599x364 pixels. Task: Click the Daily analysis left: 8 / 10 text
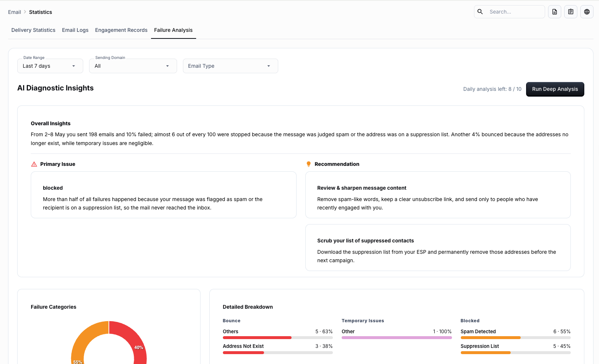click(x=492, y=89)
